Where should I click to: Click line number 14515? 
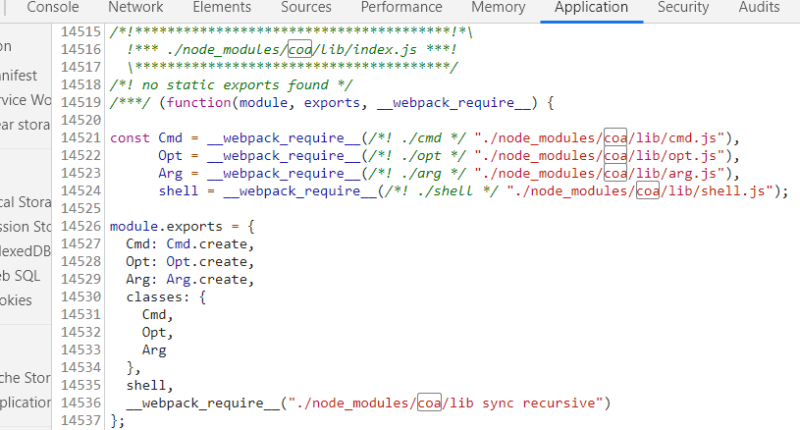point(81,32)
